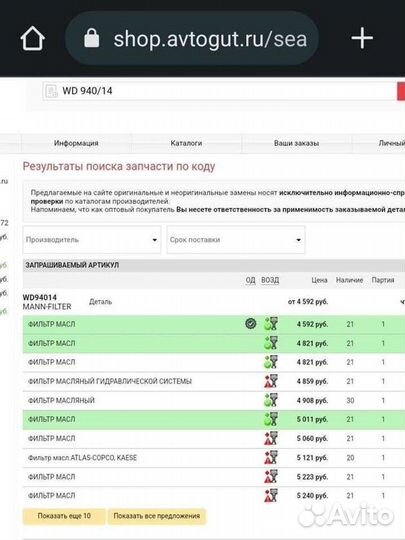Click the return icon in the 4 592 руб. row

click(x=271, y=324)
